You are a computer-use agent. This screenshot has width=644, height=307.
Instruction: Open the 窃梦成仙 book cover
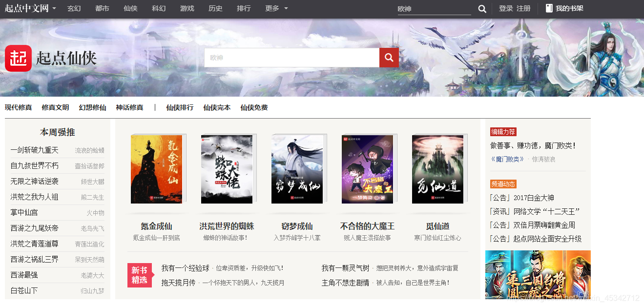(297, 169)
